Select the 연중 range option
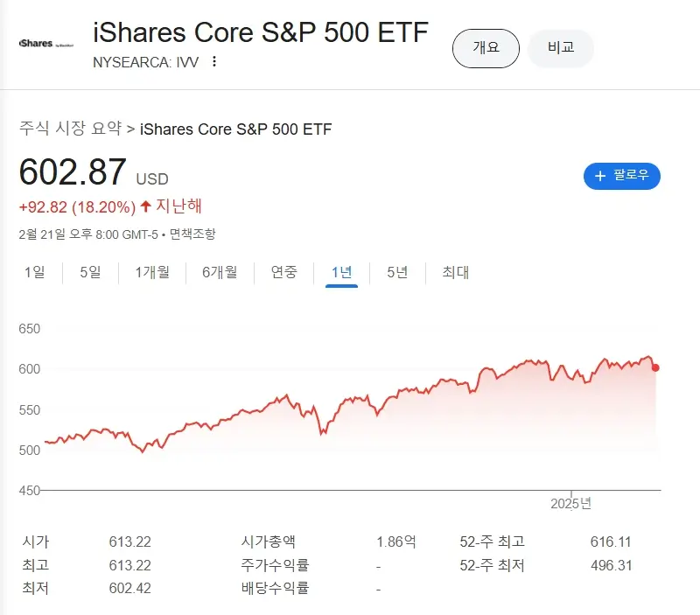Screen dimensions: 700x615 point(284,272)
